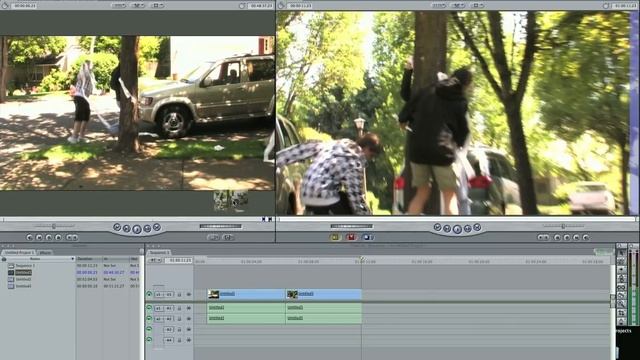Toggle V1 track visibility in timeline
This screenshot has width=640, height=360.
(x=149, y=294)
